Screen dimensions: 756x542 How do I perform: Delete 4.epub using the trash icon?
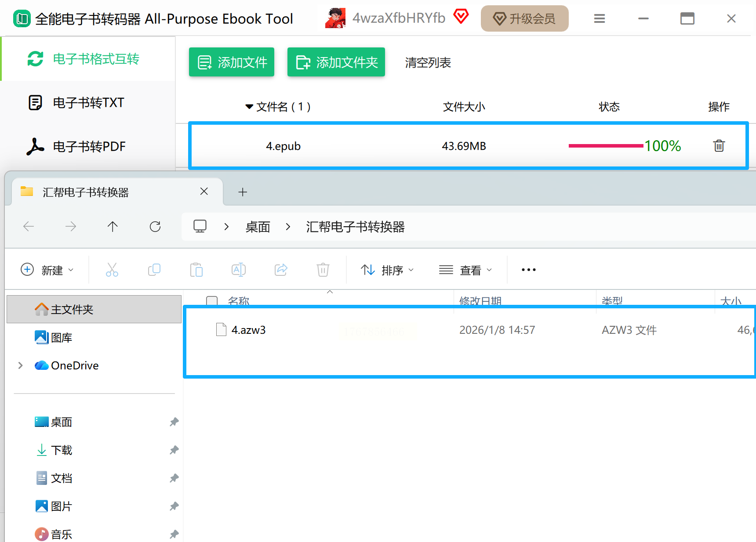tap(719, 146)
